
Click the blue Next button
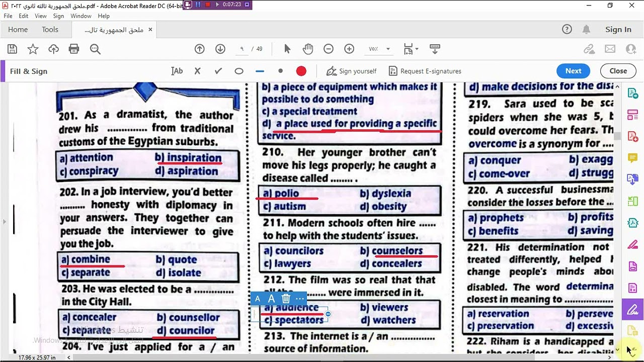[x=573, y=71]
